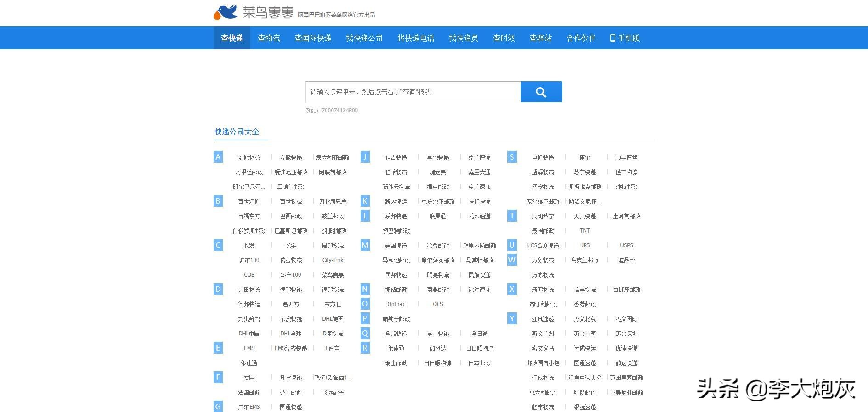This screenshot has height=412, width=868.
Task: Select letter B index badge
Action: coord(218,201)
